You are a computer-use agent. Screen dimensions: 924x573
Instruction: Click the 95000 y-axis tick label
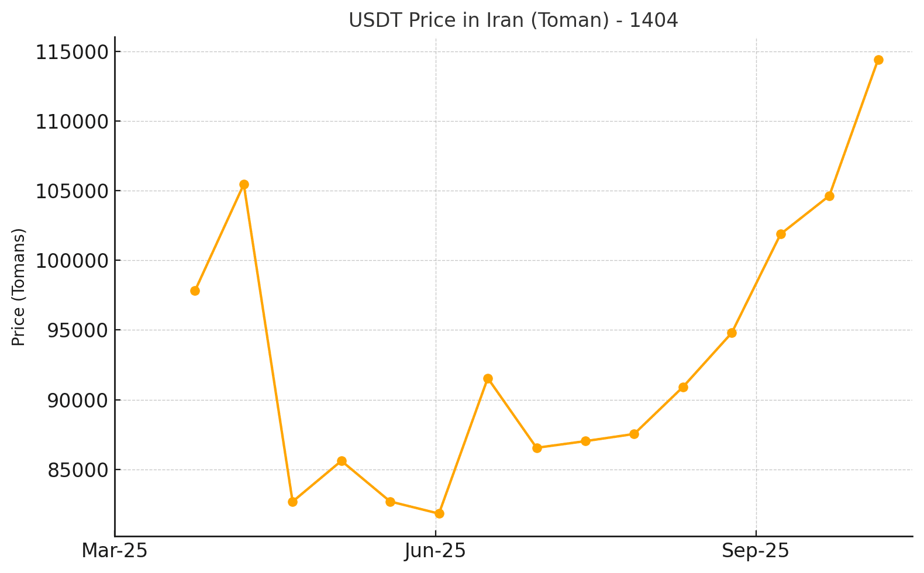78,330
